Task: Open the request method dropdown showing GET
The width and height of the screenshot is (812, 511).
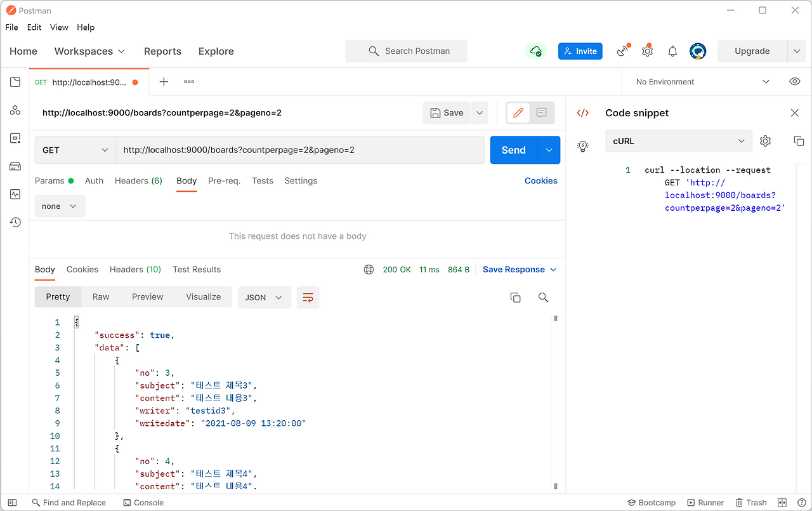Action: [74, 150]
